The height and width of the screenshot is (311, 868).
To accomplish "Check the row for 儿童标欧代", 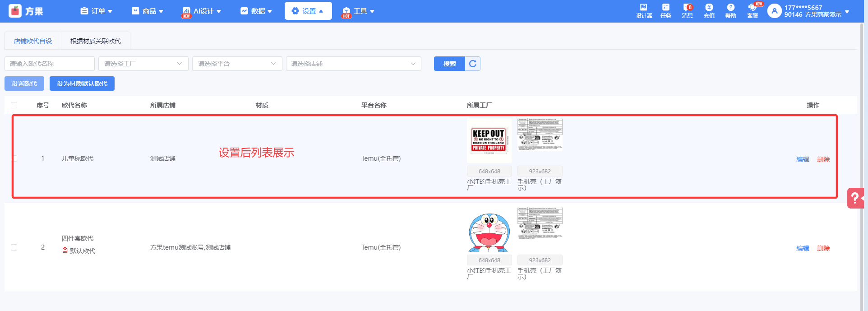I will (14, 158).
